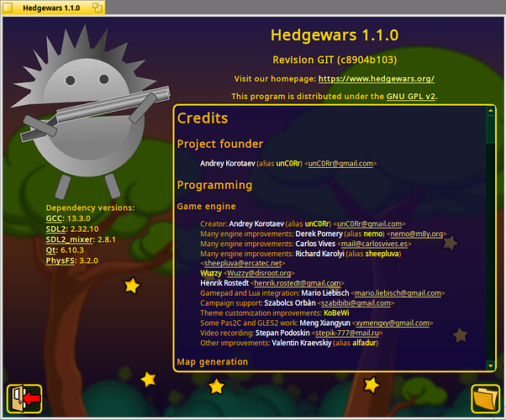Click credits scrollbar up arrow
Screen dimensions: 506x420
tap(491, 111)
